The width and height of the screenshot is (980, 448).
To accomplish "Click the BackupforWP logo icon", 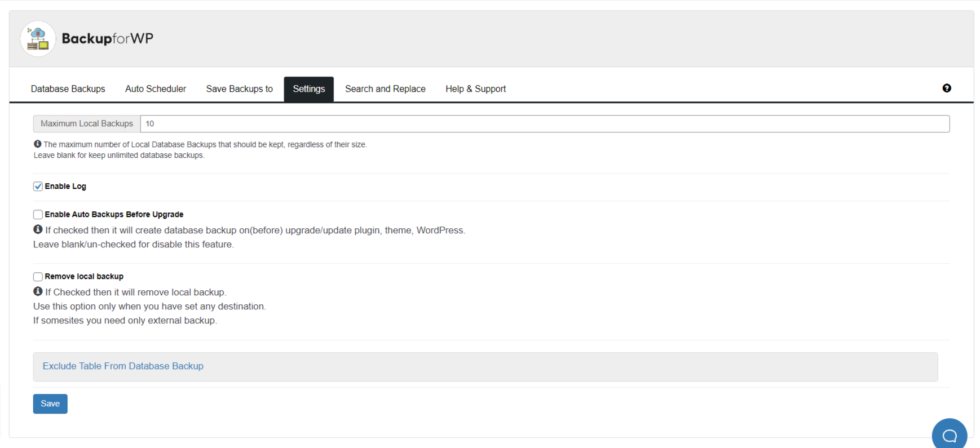I will coord(38,39).
